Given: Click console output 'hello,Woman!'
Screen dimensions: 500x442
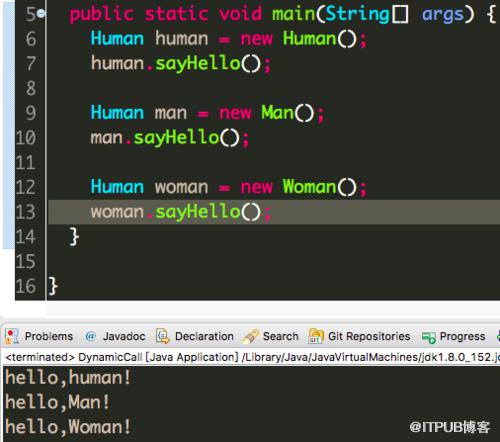Looking at the screenshot, I should pyautogui.click(x=68, y=427).
